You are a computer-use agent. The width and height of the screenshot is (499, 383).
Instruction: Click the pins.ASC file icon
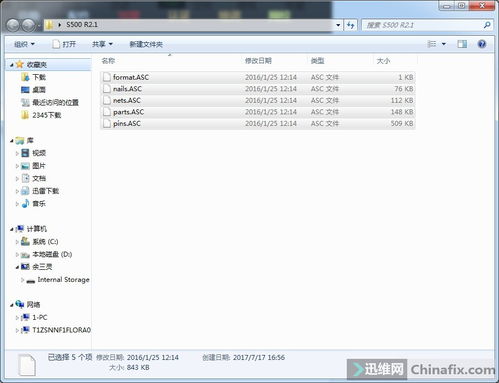(107, 123)
